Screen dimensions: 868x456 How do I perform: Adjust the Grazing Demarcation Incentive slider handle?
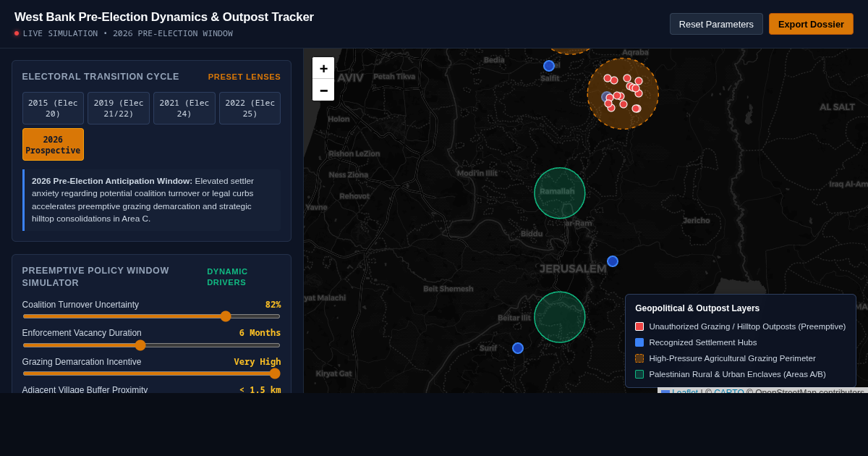(275, 373)
